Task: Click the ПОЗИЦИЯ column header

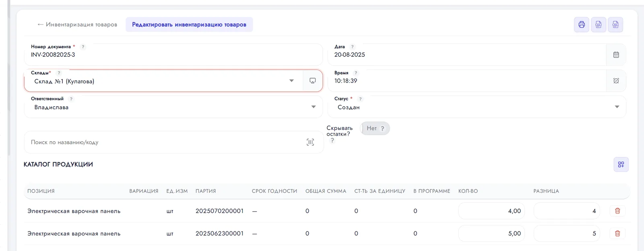Action: 41,191
